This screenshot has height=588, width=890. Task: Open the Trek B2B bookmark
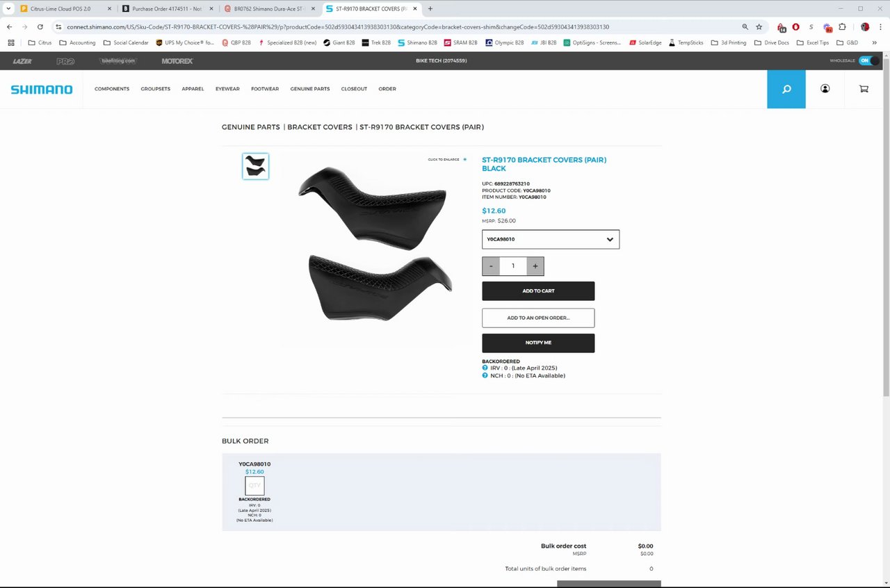[376, 42]
